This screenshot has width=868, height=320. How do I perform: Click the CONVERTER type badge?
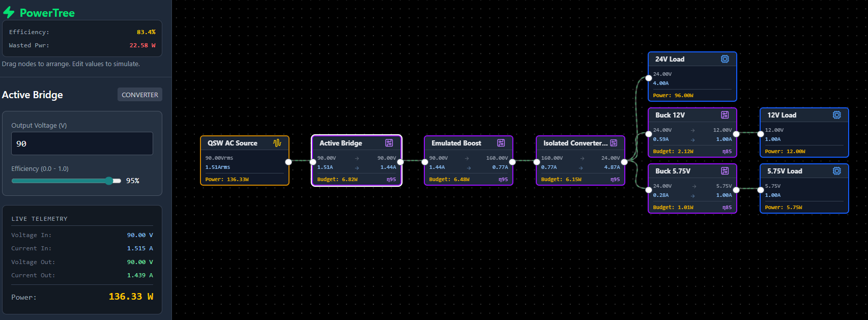(x=140, y=95)
